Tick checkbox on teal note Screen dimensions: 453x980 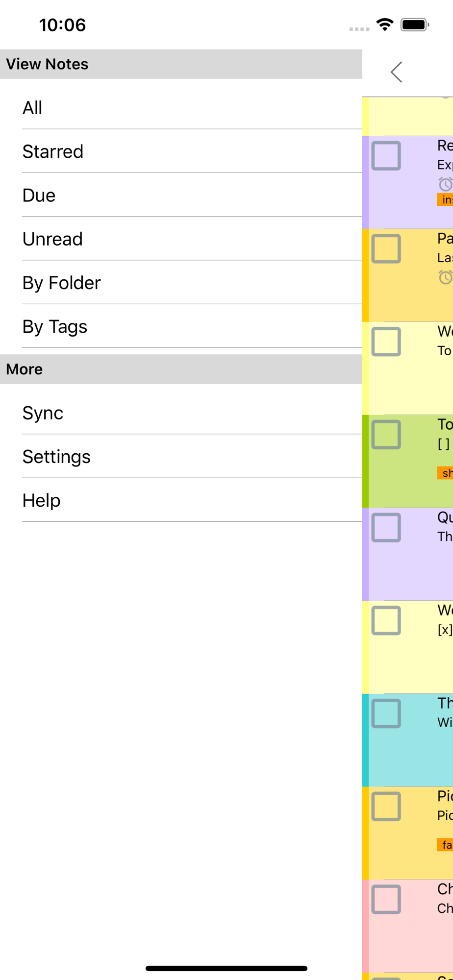(x=386, y=713)
